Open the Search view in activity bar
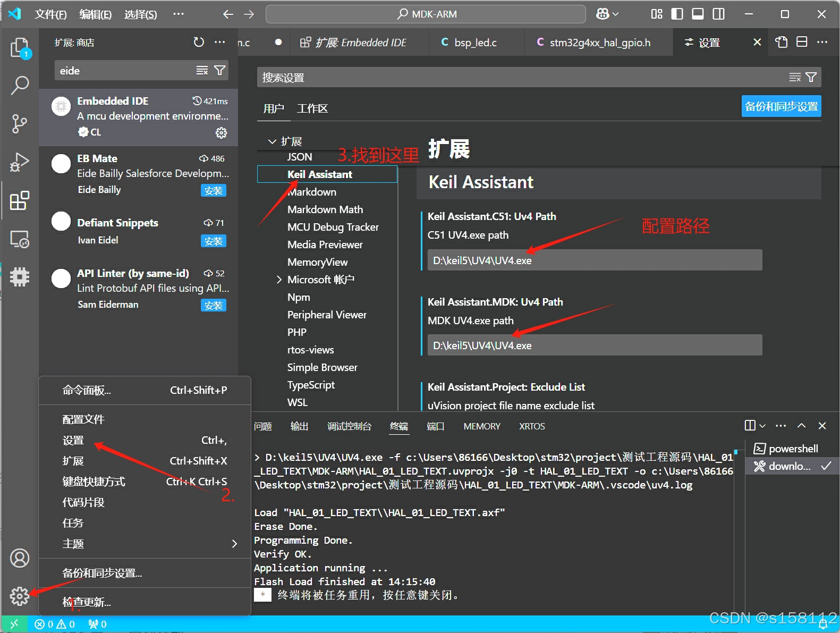Image resolution: width=840 pixels, height=633 pixels. [20, 85]
